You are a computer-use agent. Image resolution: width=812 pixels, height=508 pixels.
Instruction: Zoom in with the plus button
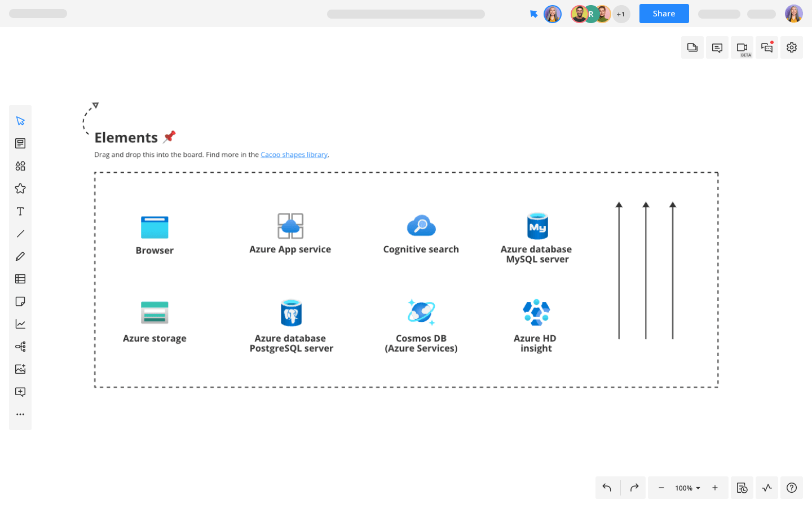click(x=715, y=488)
